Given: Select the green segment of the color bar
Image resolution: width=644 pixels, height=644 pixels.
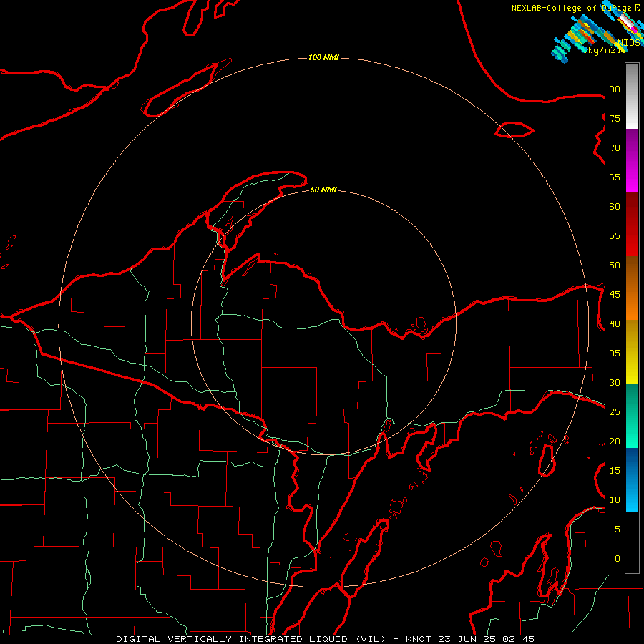Looking at the screenshot, I should 632,416.
